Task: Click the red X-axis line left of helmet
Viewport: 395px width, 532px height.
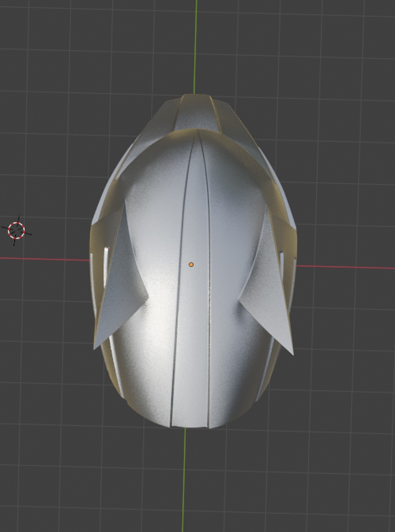Action: click(x=44, y=259)
